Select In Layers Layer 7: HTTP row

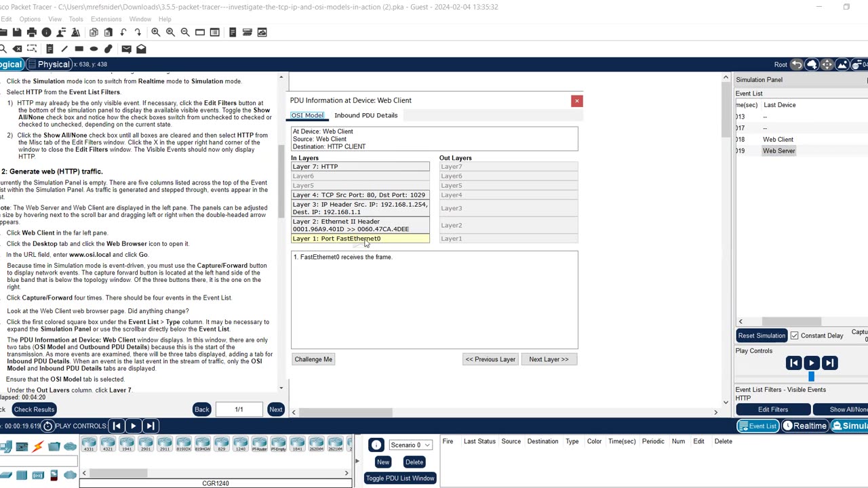(360, 167)
